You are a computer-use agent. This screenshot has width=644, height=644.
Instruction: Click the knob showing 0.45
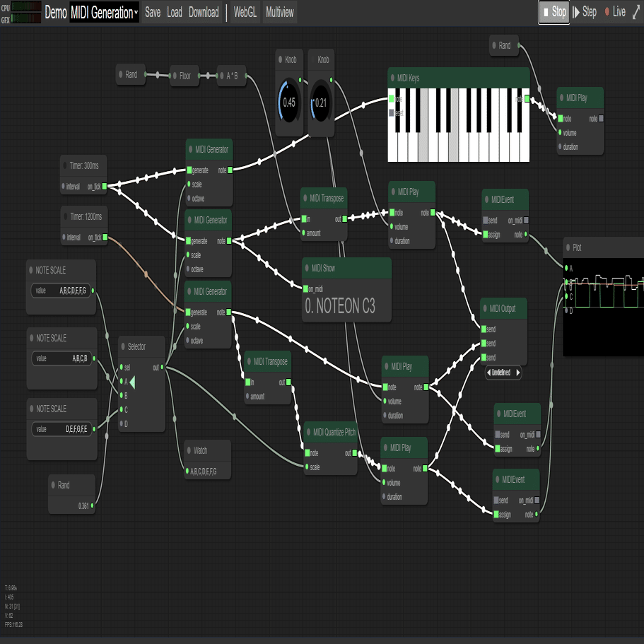pos(289,102)
